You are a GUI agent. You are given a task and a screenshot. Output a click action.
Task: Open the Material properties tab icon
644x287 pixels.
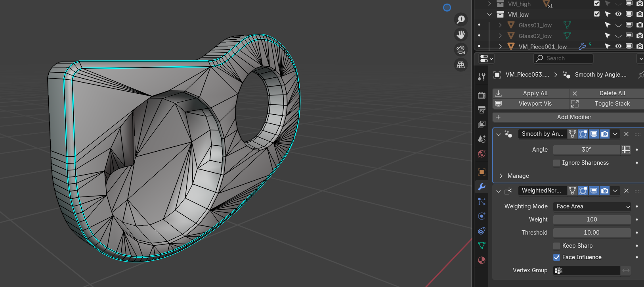[x=482, y=260]
